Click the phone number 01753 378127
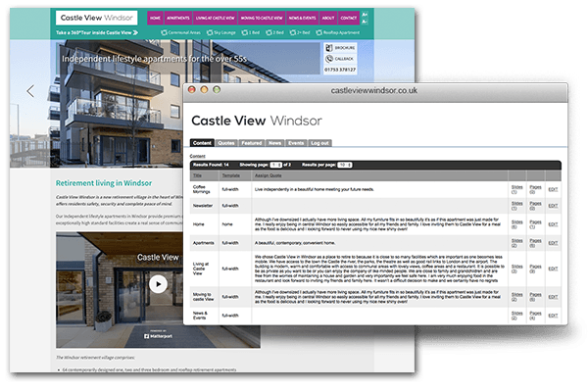The width and height of the screenshot is (588, 392). 340,70
